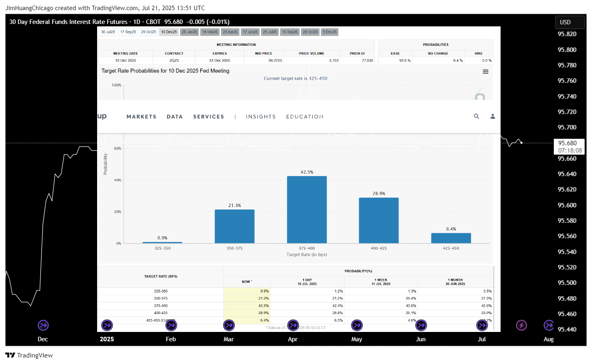
Task: Select the 10 Dec25 meeting tab
Action: point(169,32)
